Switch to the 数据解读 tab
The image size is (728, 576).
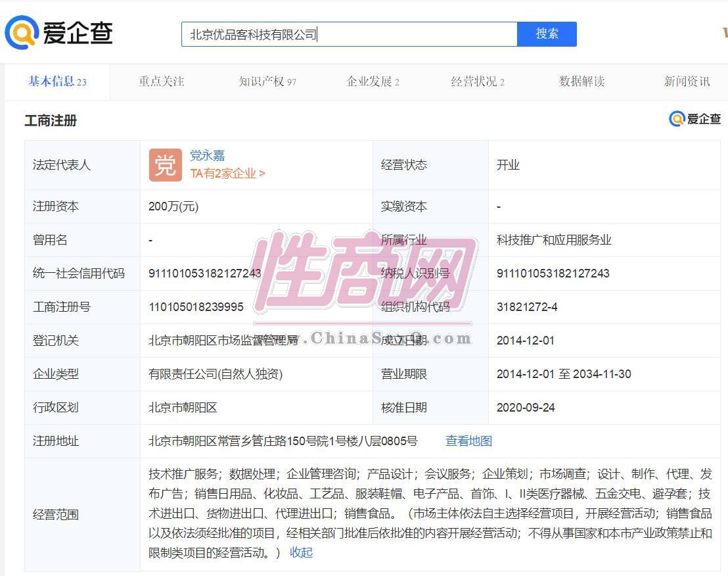click(x=581, y=82)
